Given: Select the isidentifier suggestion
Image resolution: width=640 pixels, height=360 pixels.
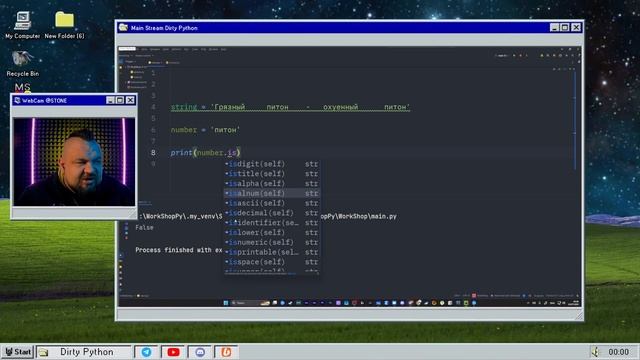Looking at the screenshot, I should pyautogui.click(x=272, y=223).
